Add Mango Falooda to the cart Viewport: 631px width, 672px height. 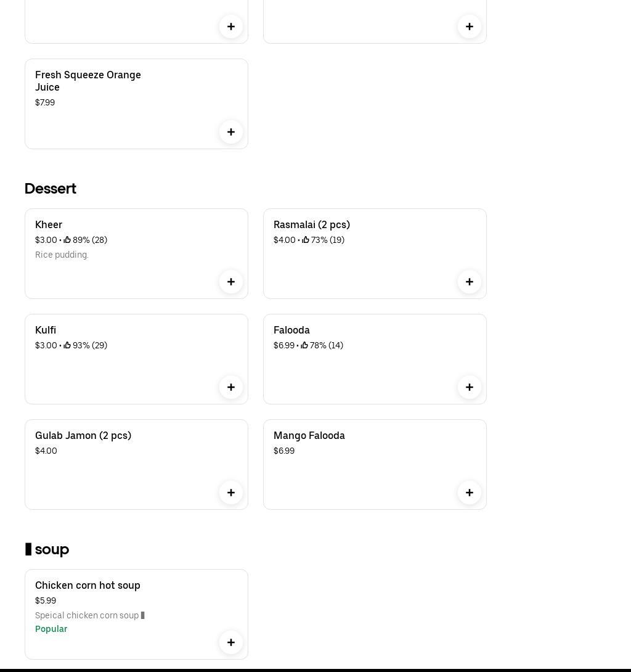[470, 493]
